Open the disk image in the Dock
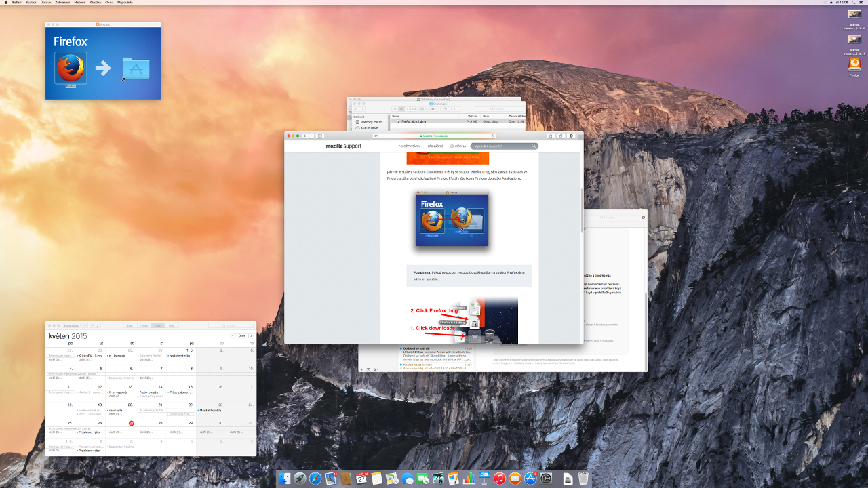This screenshot has height=488, width=868. pos(568,479)
